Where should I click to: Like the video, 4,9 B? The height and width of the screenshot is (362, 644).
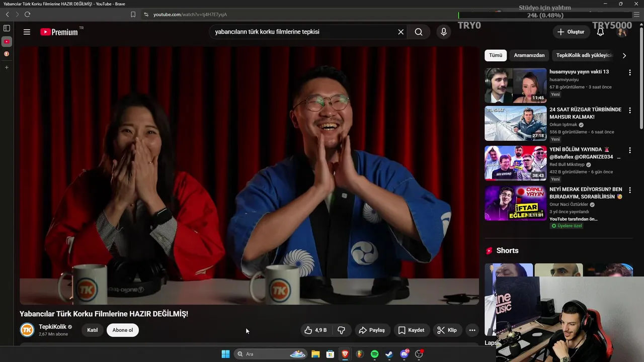315,330
